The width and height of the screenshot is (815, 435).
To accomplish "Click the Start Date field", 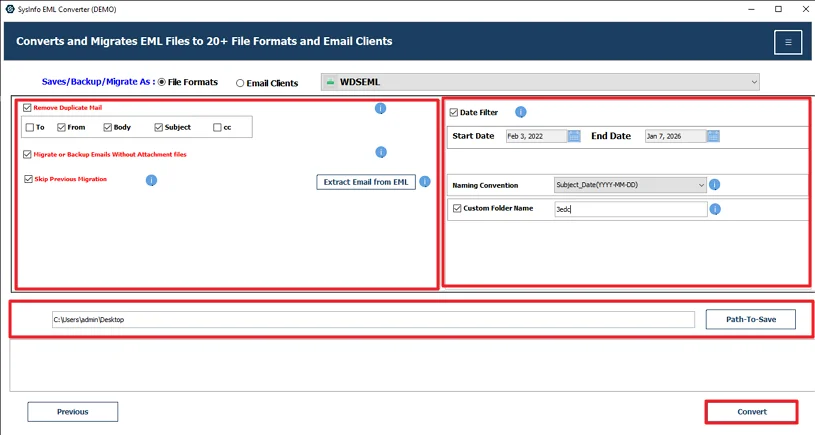I will pos(536,136).
